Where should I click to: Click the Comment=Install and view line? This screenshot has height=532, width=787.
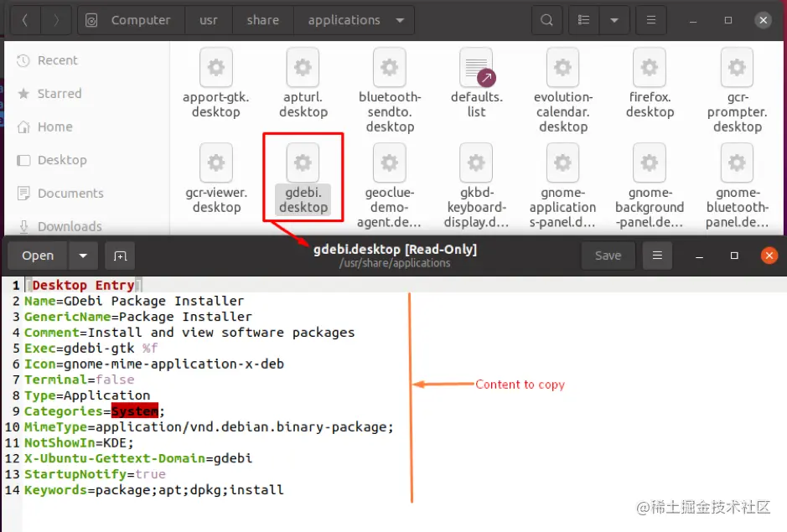tap(189, 333)
